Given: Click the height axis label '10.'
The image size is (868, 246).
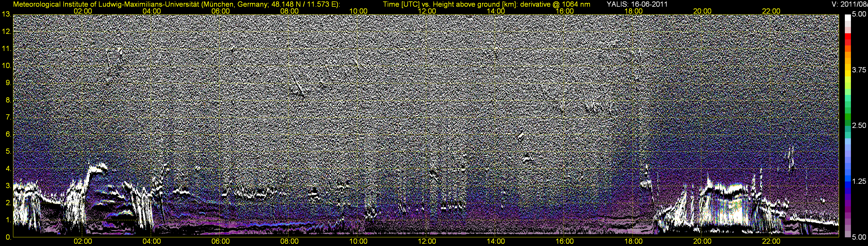Looking at the screenshot, I should click(7, 66).
